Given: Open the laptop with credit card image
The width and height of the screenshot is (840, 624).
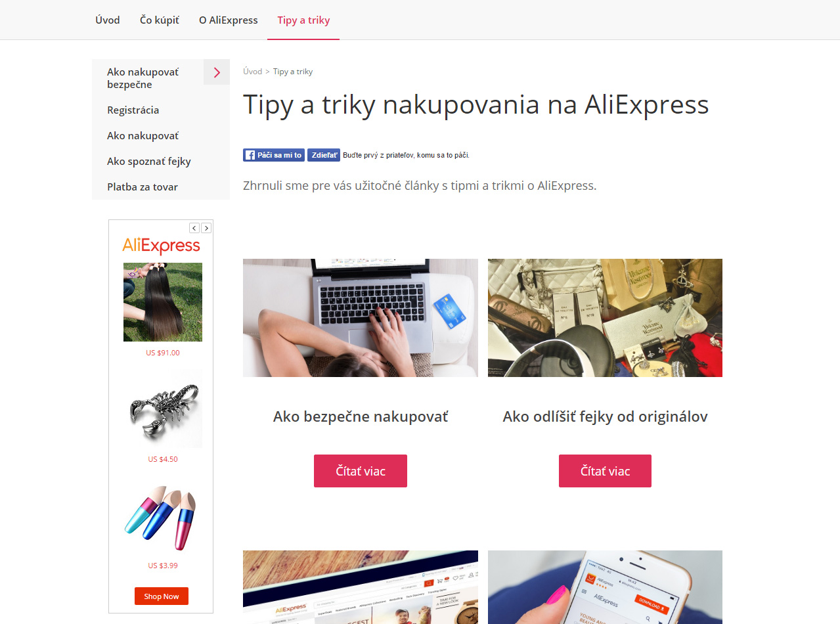Looking at the screenshot, I should (361, 318).
